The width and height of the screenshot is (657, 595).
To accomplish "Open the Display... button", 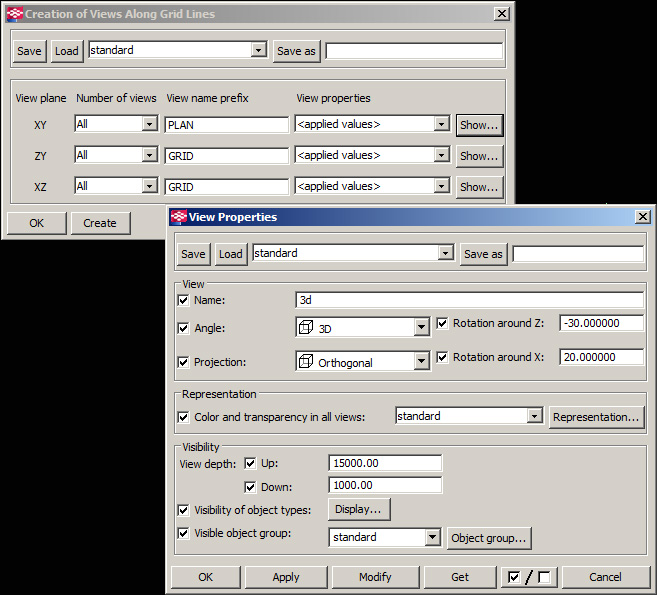I will (x=359, y=509).
